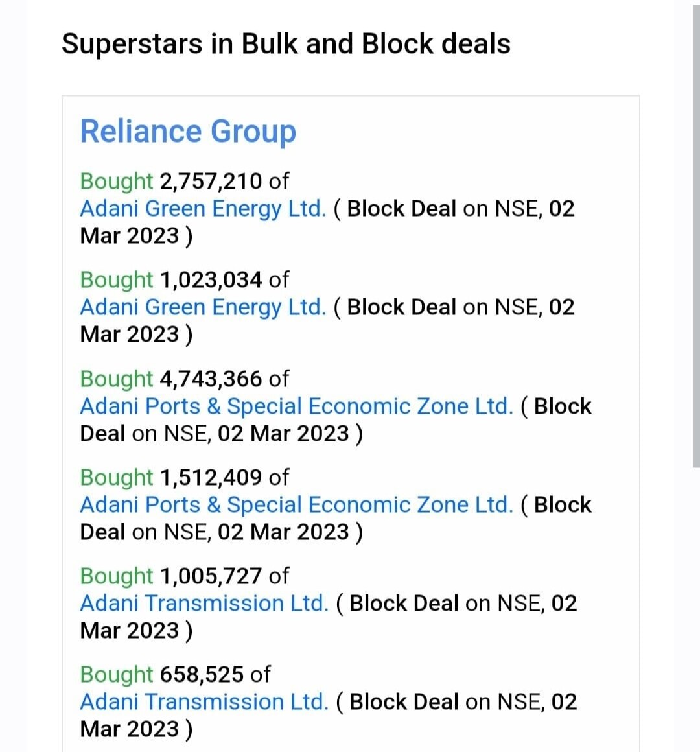Click the green Bought label before 4,743,366

[117, 380]
